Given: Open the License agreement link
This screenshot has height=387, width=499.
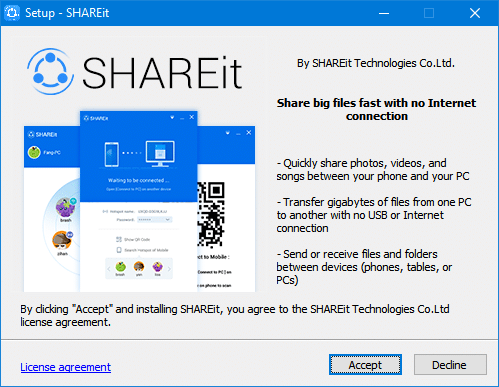Looking at the screenshot, I should pos(66,367).
